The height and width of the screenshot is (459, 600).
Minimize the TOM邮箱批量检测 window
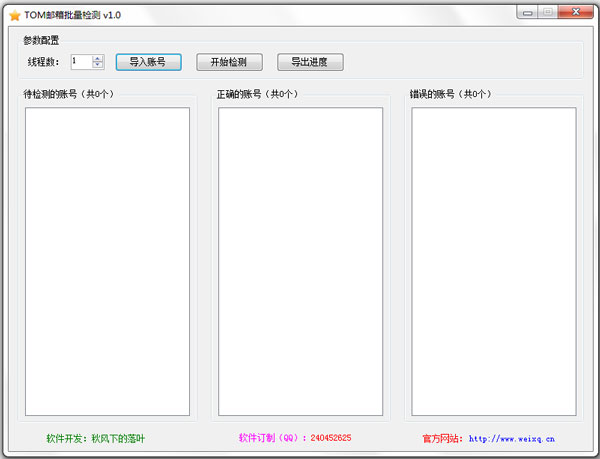click(x=528, y=12)
